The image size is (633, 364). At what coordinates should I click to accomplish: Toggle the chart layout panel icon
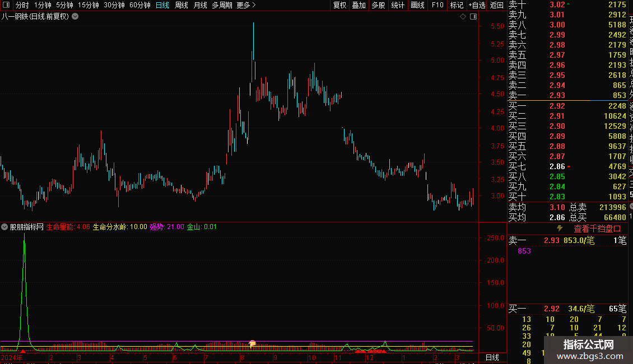[473, 17]
